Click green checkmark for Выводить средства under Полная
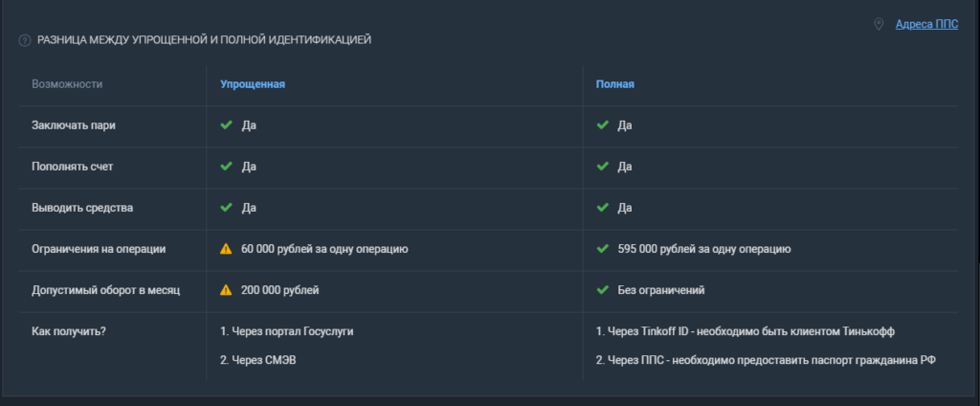Viewport: 980px width, 406px height. pyautogui.click(x=603, y=208)
